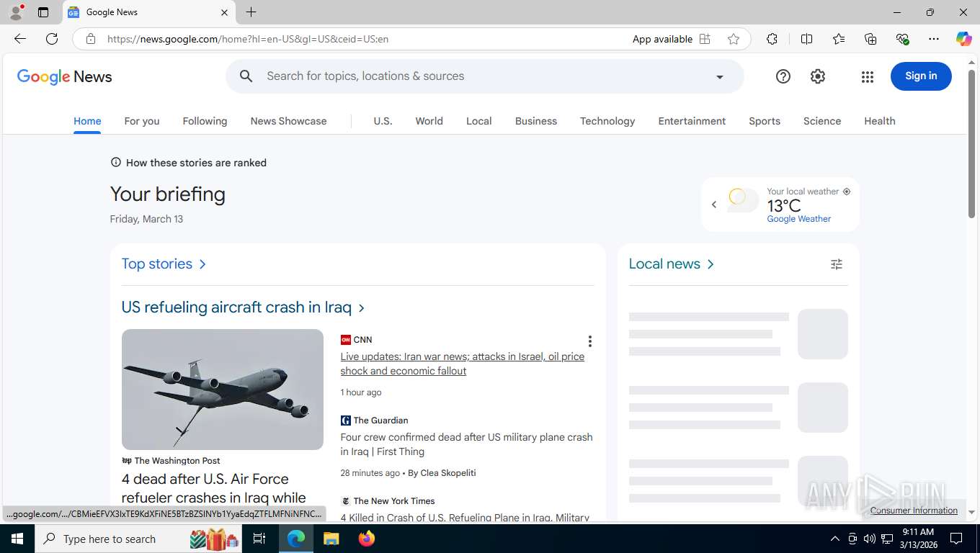Open the refueling aircraft photo
This screenshot has width=980, height=553.
[x=223, y=390]
